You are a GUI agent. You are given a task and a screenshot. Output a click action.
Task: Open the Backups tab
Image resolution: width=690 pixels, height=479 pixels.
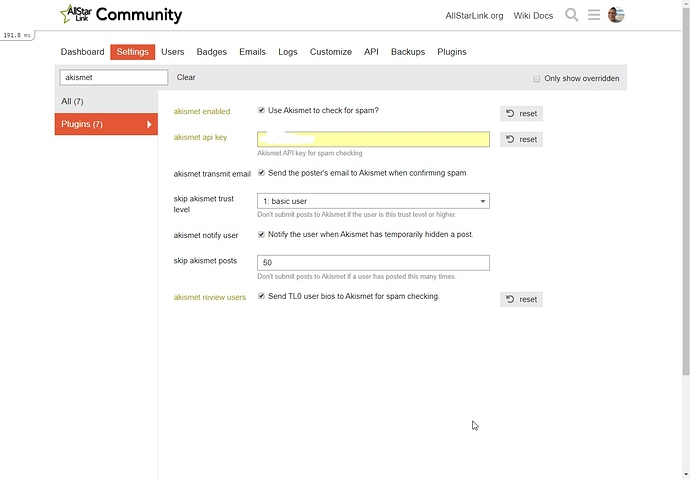[x=408, y=52]
